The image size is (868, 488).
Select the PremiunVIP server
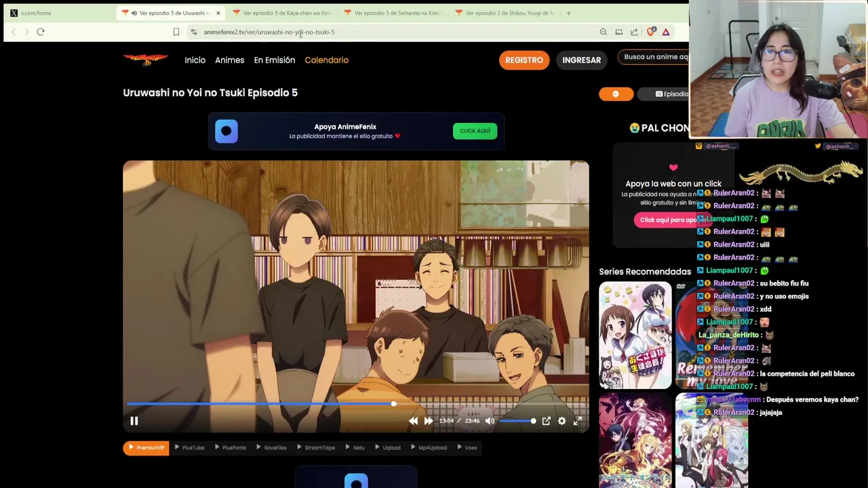click(x=146, y=447)
